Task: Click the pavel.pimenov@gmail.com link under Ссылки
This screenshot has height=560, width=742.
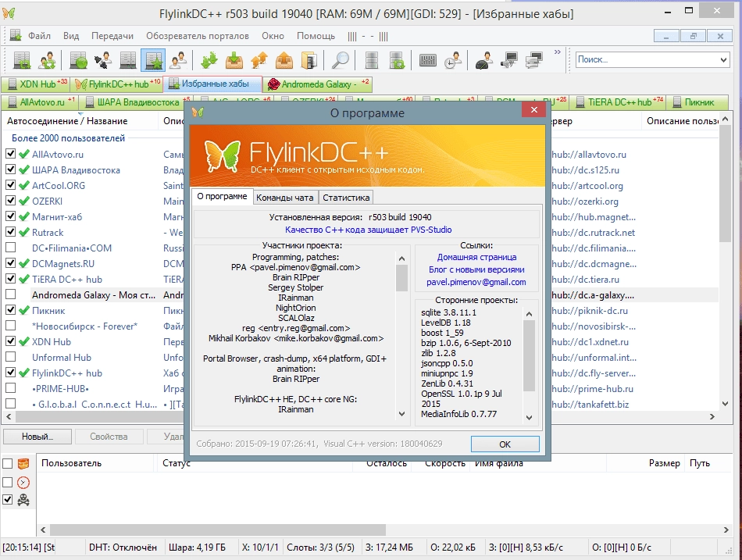Action: point(476,282)
